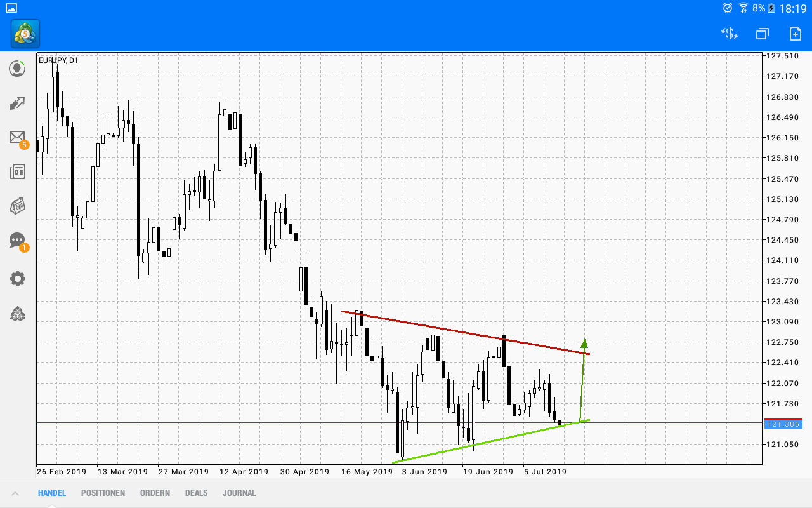The height and width of the screenshot is (508, 812).
Task: Create a new order via the plus icon
Action: click(795, 34)
